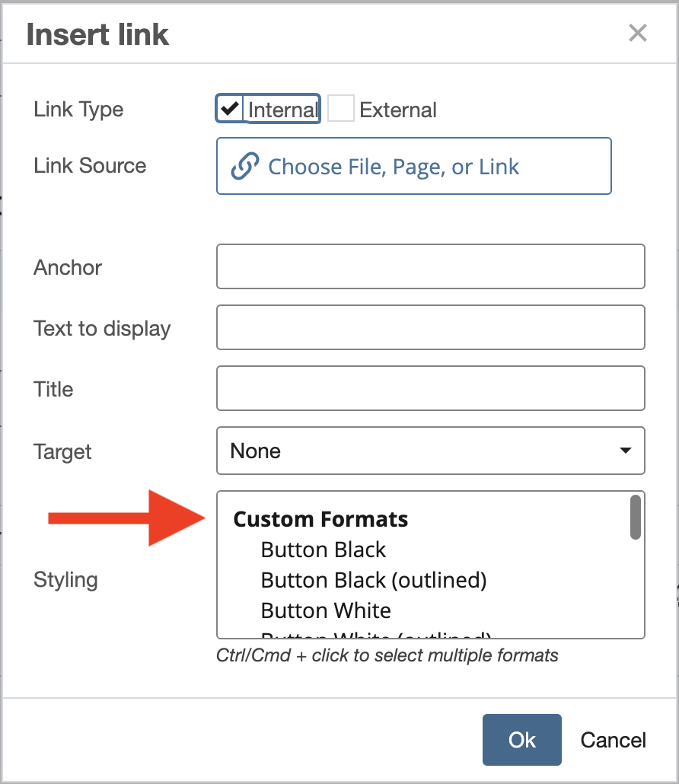Open the Target dropdown
679x784 pixels.
point(431,451)
